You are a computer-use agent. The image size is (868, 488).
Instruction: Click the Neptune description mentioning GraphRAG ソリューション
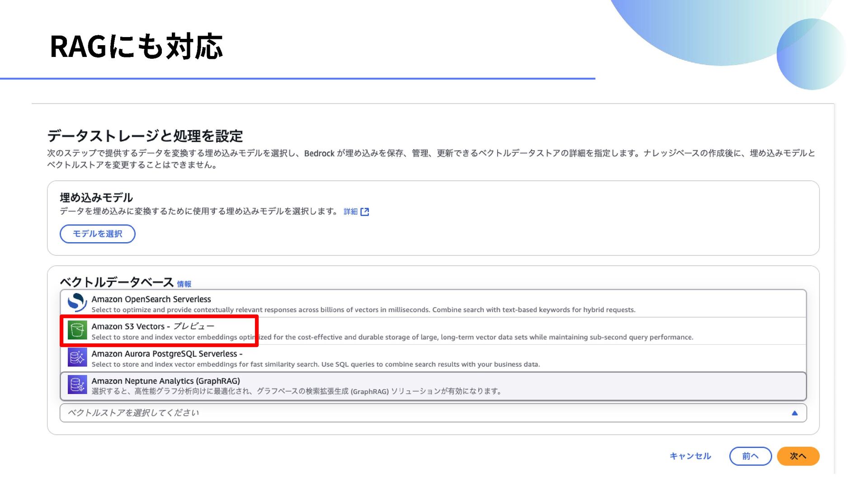click(x=297, y=391)
